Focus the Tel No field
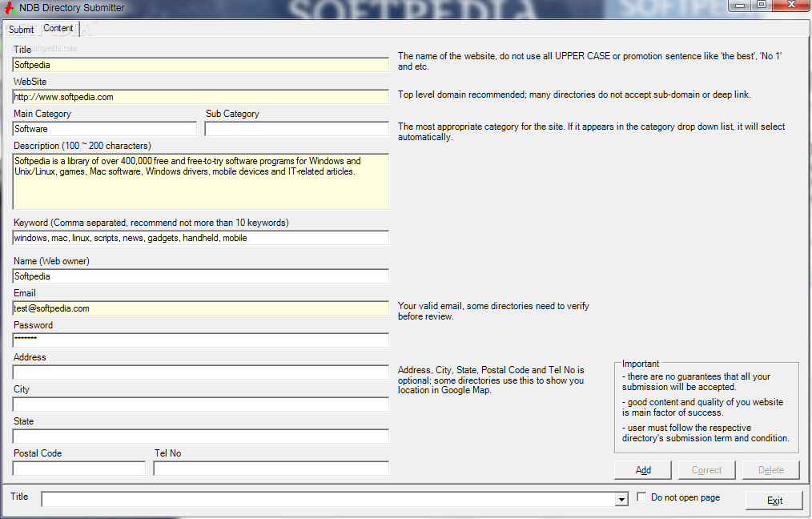The width and height of the screenshot is (812, 519). tap(271, 469)
